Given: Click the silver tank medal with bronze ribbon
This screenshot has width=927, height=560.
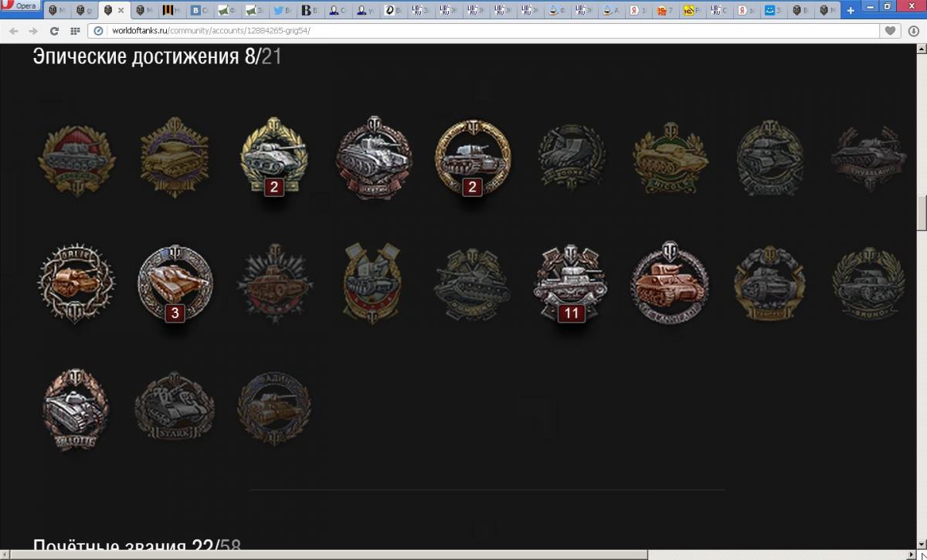Looking at the screenshot, I should click(x=373, y=157).
